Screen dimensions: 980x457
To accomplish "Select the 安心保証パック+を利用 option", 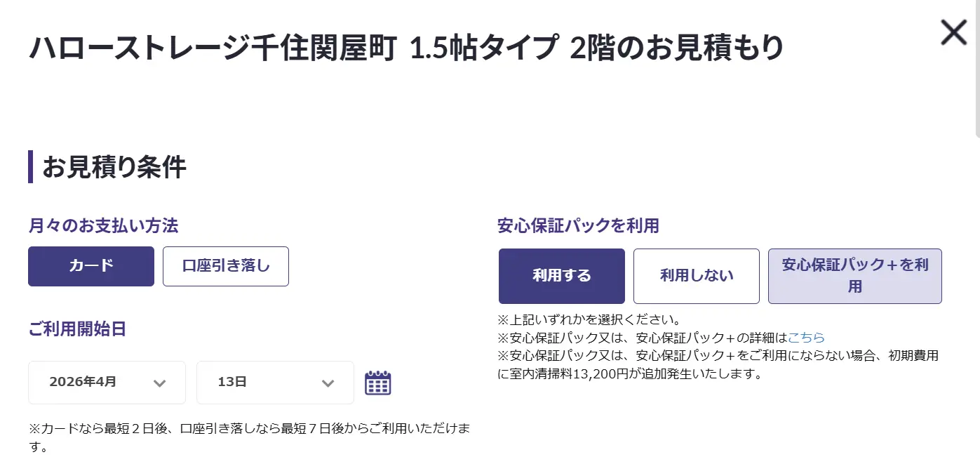I will [854, 276].
